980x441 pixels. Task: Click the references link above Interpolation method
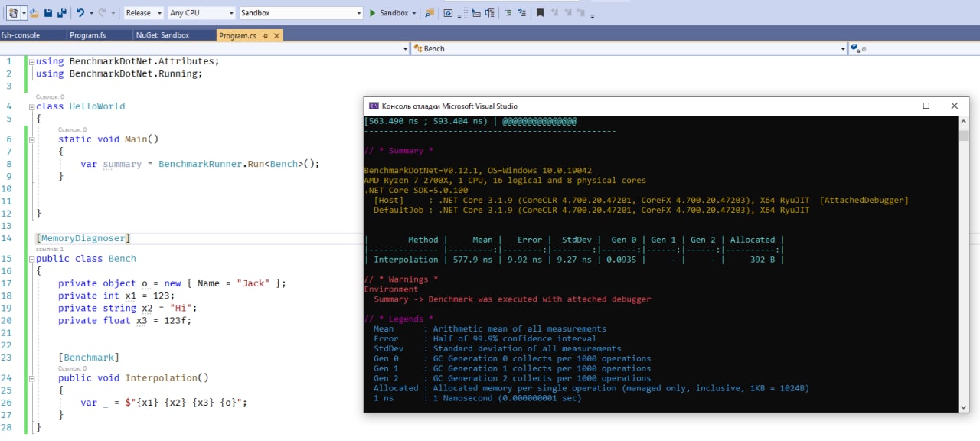coord(72,368)
